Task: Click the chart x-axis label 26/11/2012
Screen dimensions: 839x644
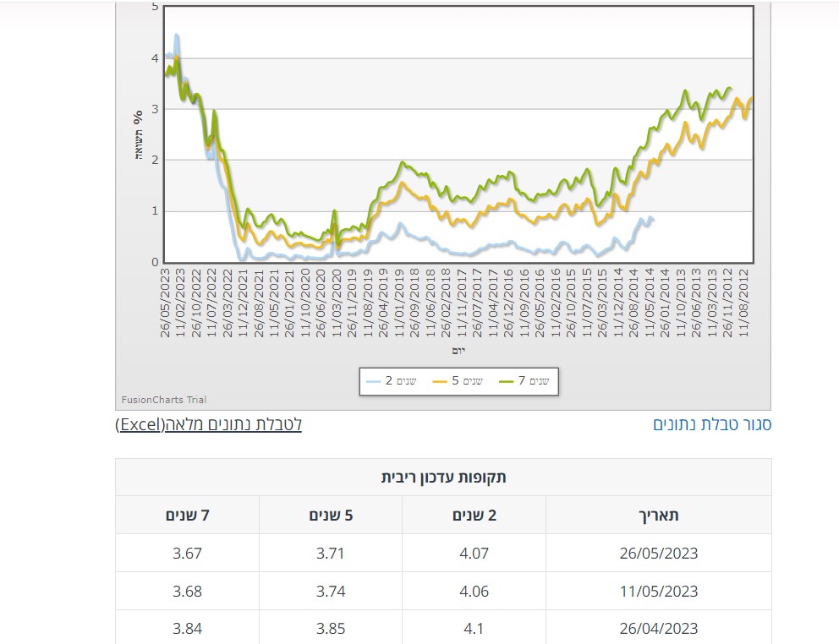Action: (x=727, y=303)
